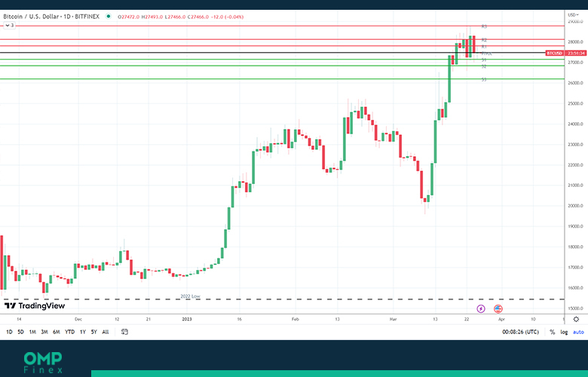This screenshot has height=377, width=588.
Task: Select the 1M time range
Action: pyautogui.click(x=32, y=332)
